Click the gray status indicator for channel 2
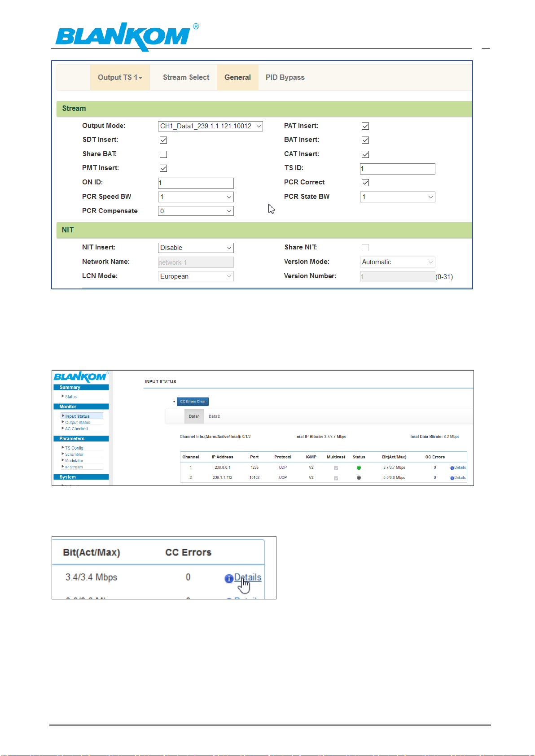 click(359, 478)
